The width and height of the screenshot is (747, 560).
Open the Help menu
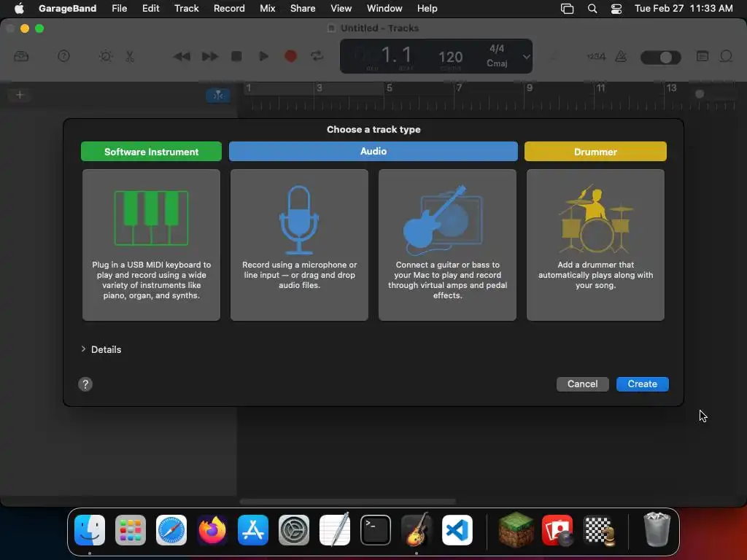click(x=427, y=8)
